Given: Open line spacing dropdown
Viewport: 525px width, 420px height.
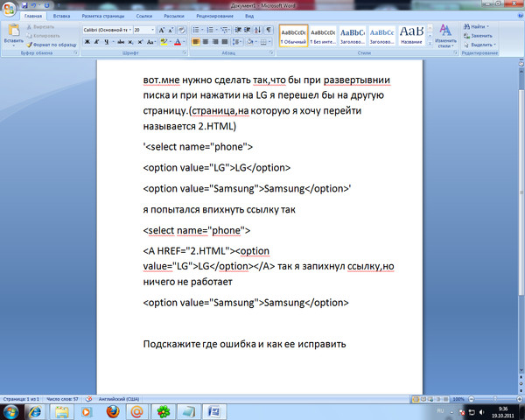Looking at the screenshot, I should [237, 42].
